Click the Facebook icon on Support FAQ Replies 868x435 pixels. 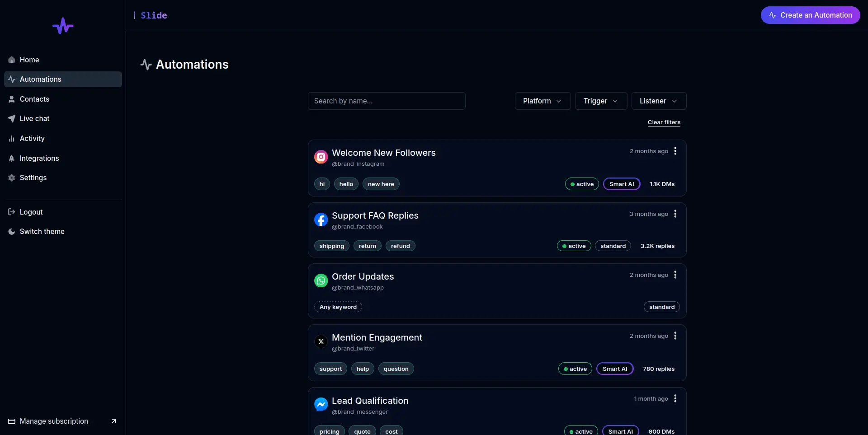pyautogui.click(x=321, y=220)
